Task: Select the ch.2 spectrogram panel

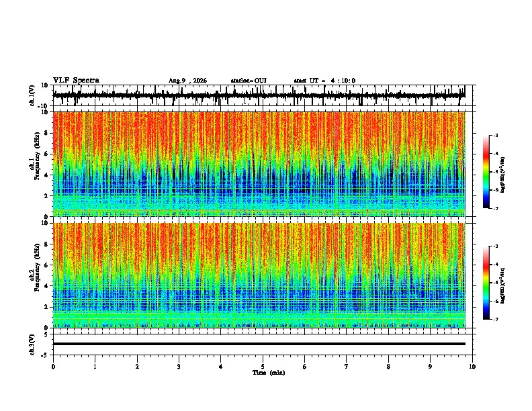Action: pyautogui.click(x=259, y=275)
